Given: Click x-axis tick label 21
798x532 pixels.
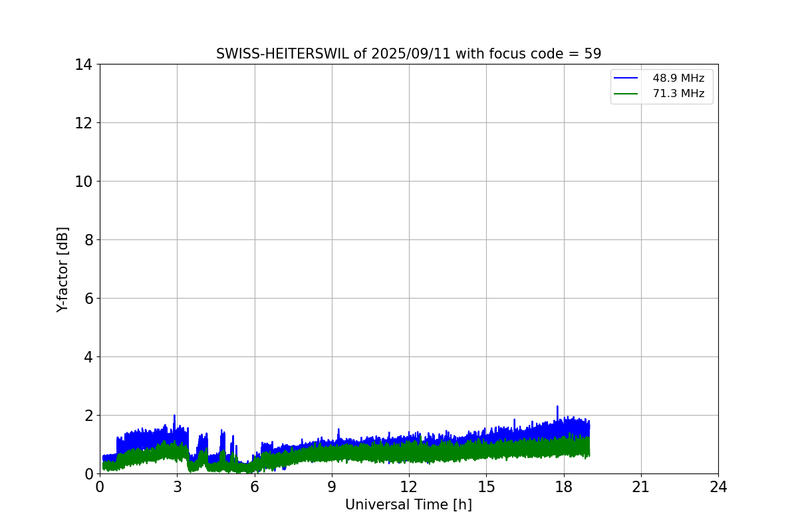Looking at the screenshot, I should pyautogui.click(x=641, y=487).
